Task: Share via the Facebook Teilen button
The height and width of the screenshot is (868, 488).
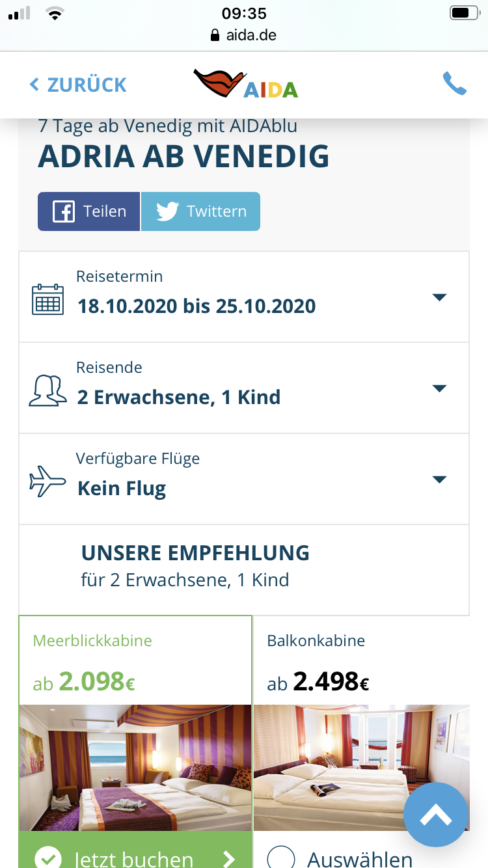Action: tap(89, 211)
